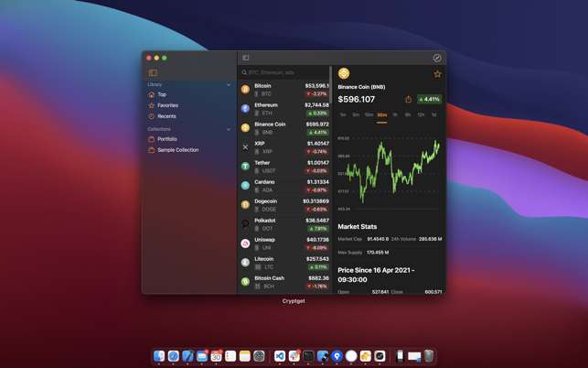
Task: Click the $596.107 price
Action: tap(357, 99)
